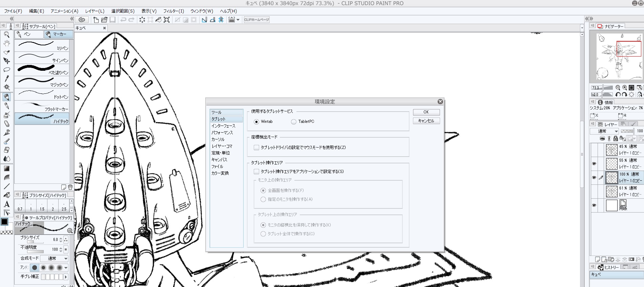The height and width of the screenshot is (287, 644).
Task: Open レイヤー(L) menu
Action: coord(95,11)
